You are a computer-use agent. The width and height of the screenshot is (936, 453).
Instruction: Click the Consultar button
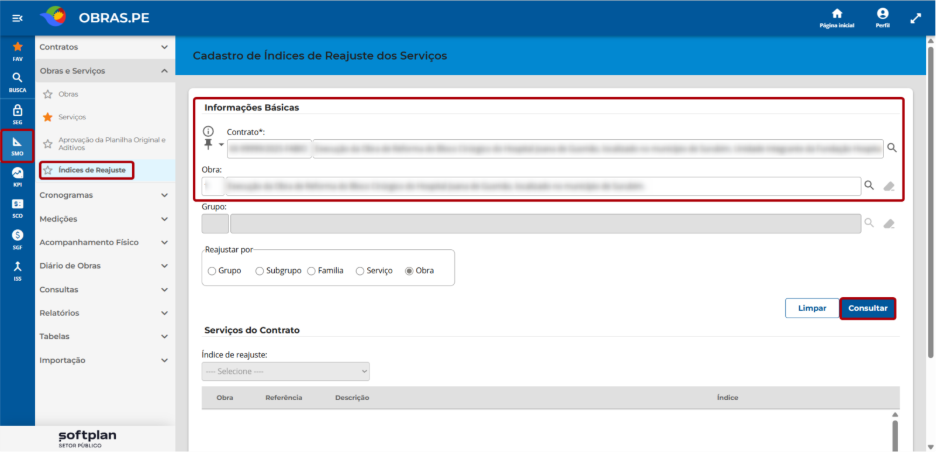click(x=868, y=309)
